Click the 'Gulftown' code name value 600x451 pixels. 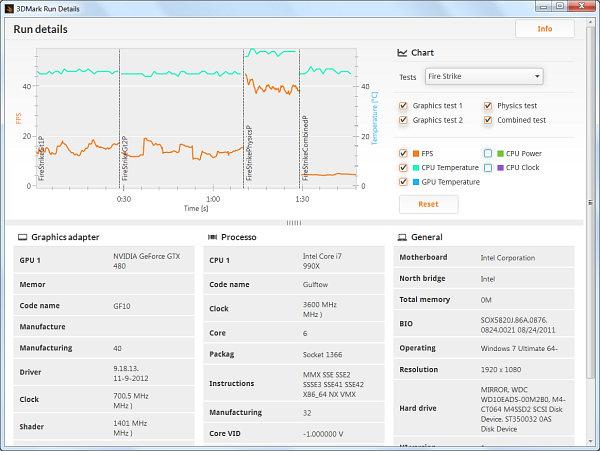click(315, 285)
